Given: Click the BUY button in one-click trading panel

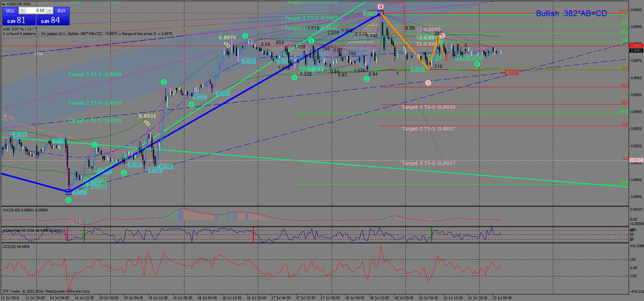Looking at the screenshot, I should pos(61,11).
